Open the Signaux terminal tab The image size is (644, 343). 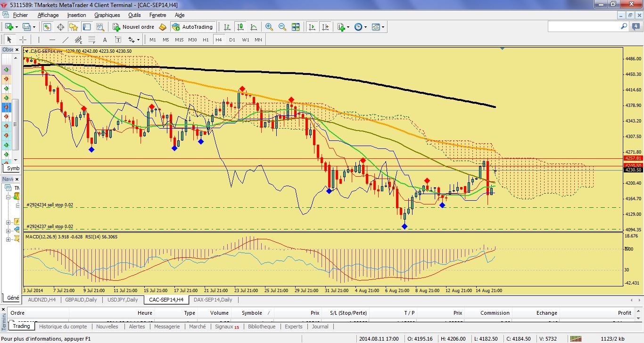click(x=227, y=327)
